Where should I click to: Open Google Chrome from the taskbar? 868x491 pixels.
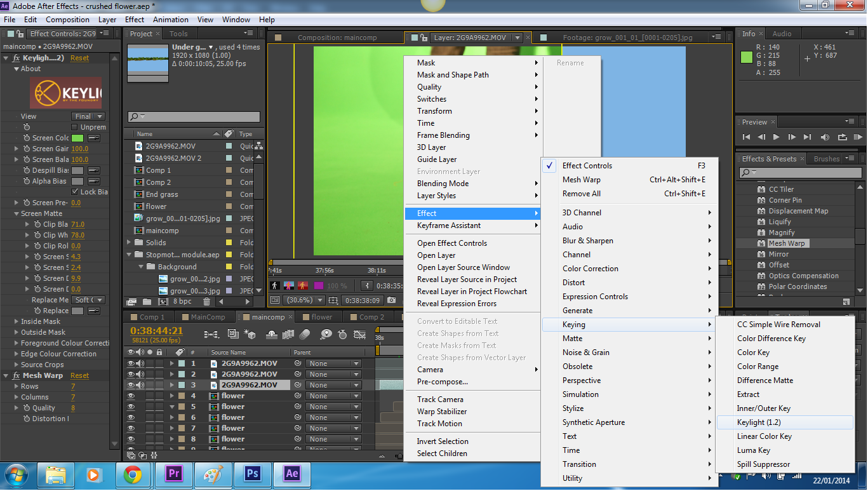133,474
